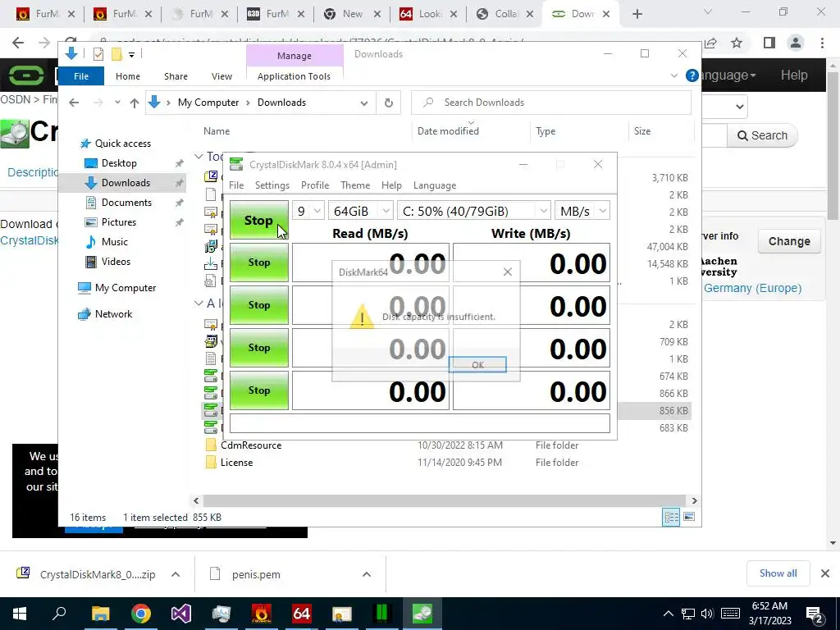Select the License folder
The image size is (840, 630).
tap(236, 463)
